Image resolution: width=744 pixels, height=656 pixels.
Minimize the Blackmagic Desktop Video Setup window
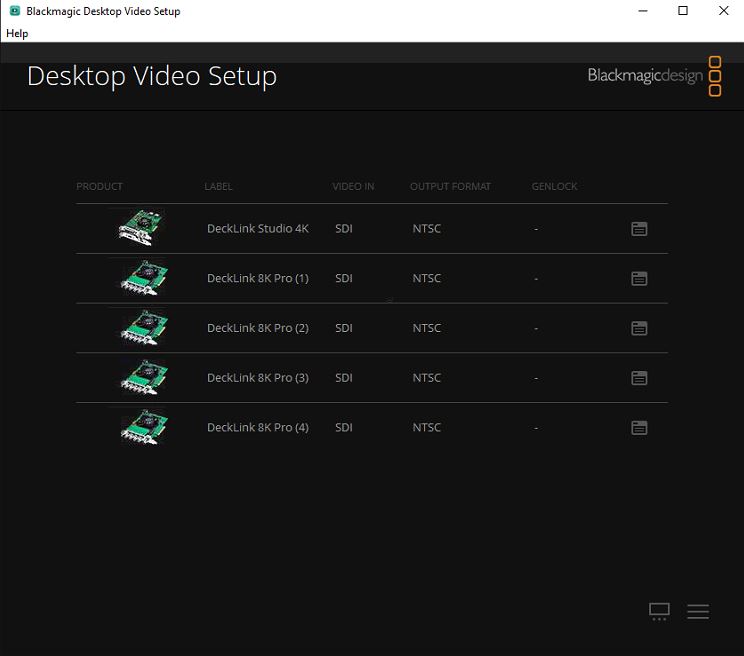point(643,10)
